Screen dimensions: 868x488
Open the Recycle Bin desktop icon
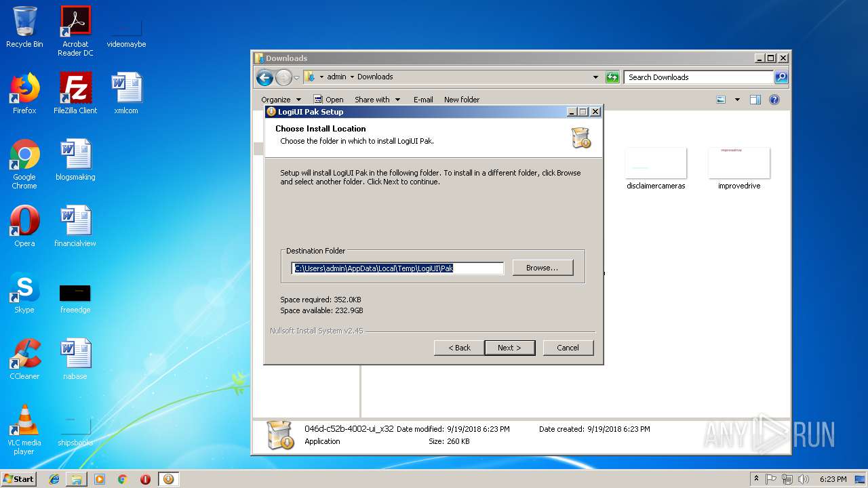(24, 27)
